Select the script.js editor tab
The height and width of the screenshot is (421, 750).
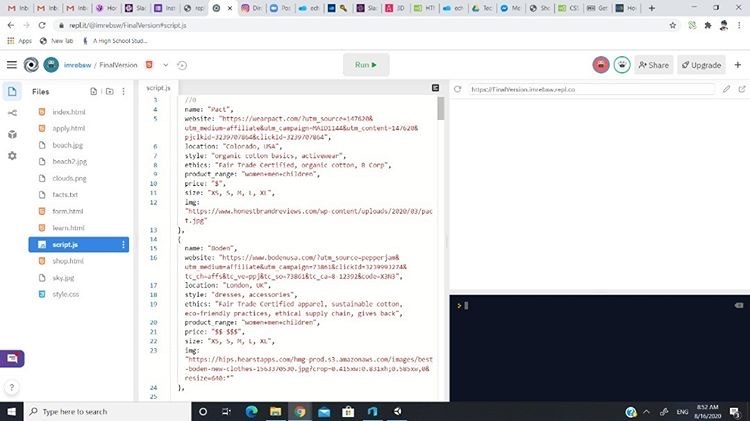(x=158, y=88)
